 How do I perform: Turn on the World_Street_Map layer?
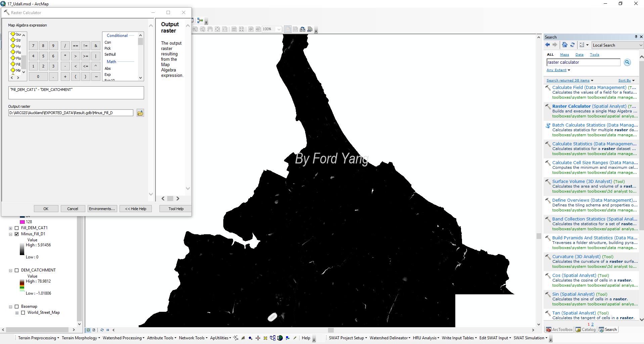tap(23, 313)
